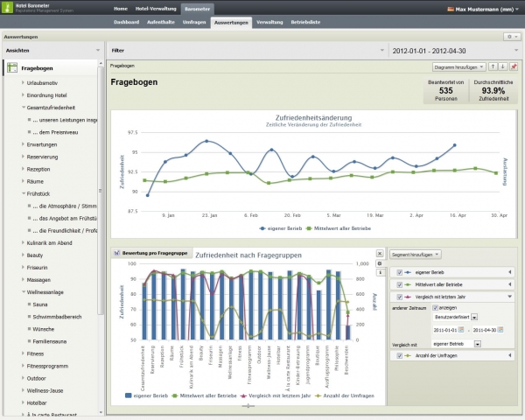Toggle Mittelwert aller Betriebe segment checkbox
This screenshot has height=420, width=525.
(399, 284)
